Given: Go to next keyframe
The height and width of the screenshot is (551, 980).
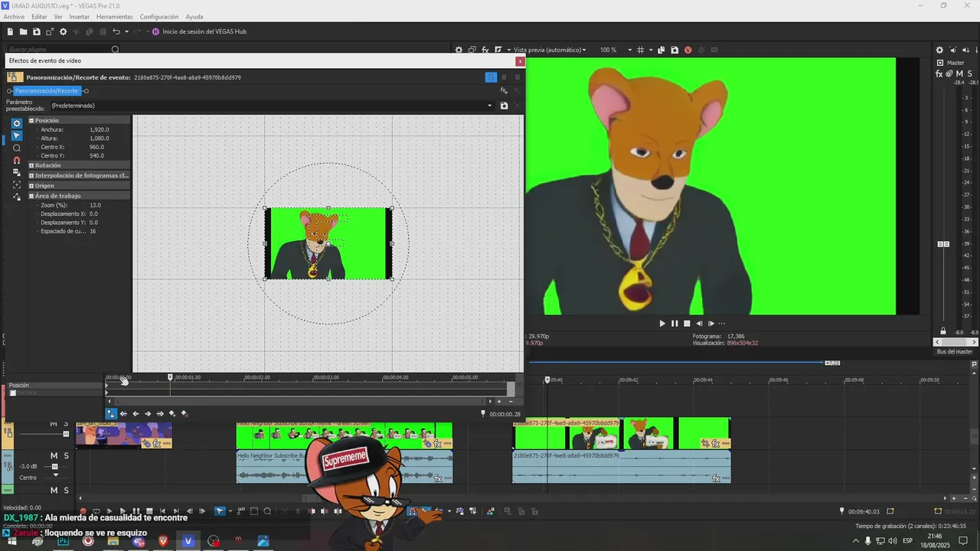Looking at the screenshot, I should [148, 414].
